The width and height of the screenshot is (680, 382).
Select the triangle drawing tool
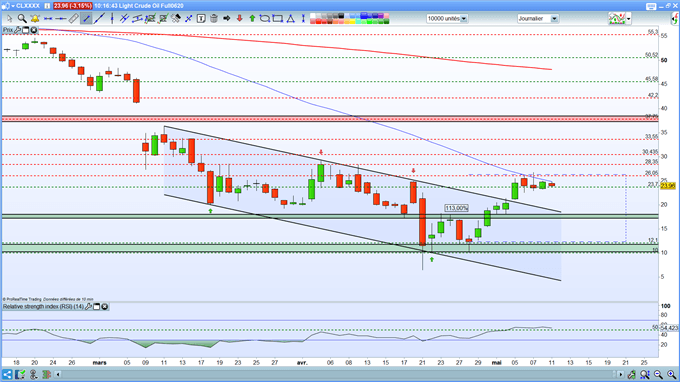pyautogui.click(x=291, y=18)
